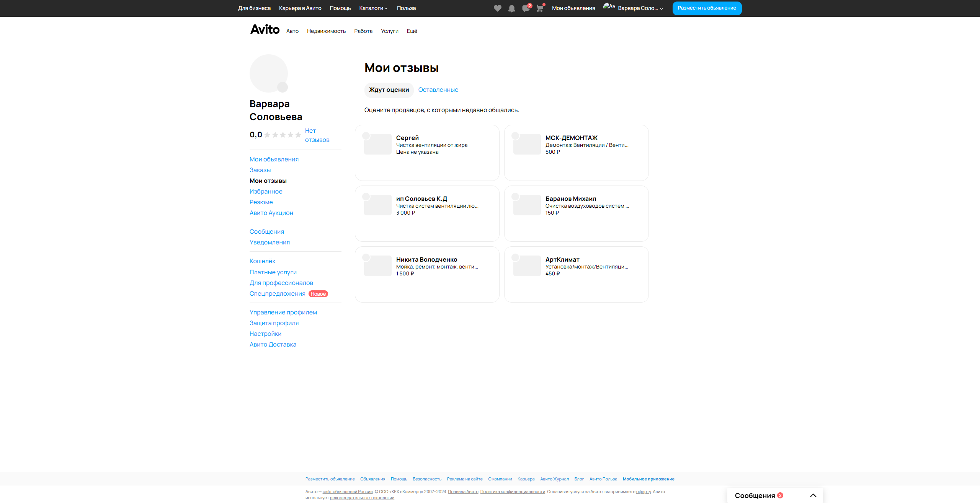Open the notifications bell icon
This screenshot has width=980, height=503.
point(511,8)
